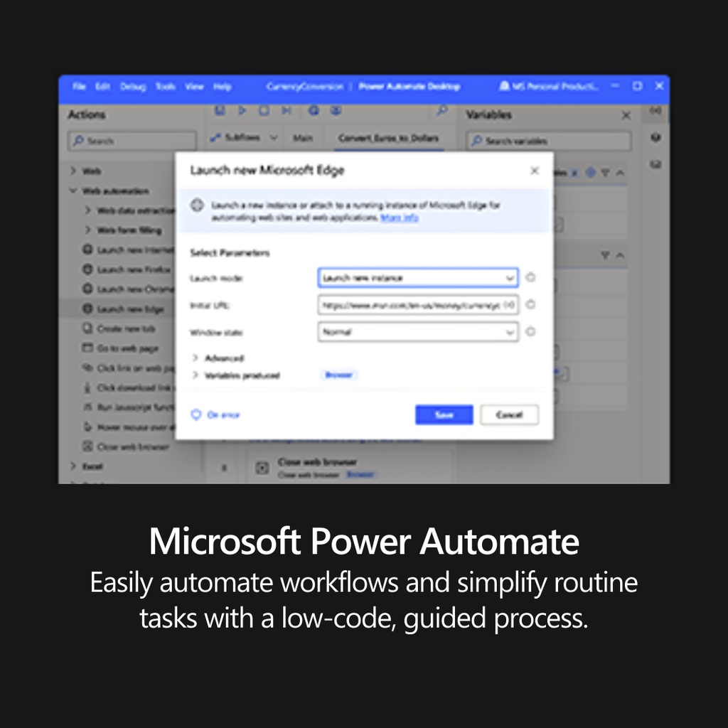Click the UI elements side pane icon
Viewport: 728px width, 728px height.
tap(655, 137)
